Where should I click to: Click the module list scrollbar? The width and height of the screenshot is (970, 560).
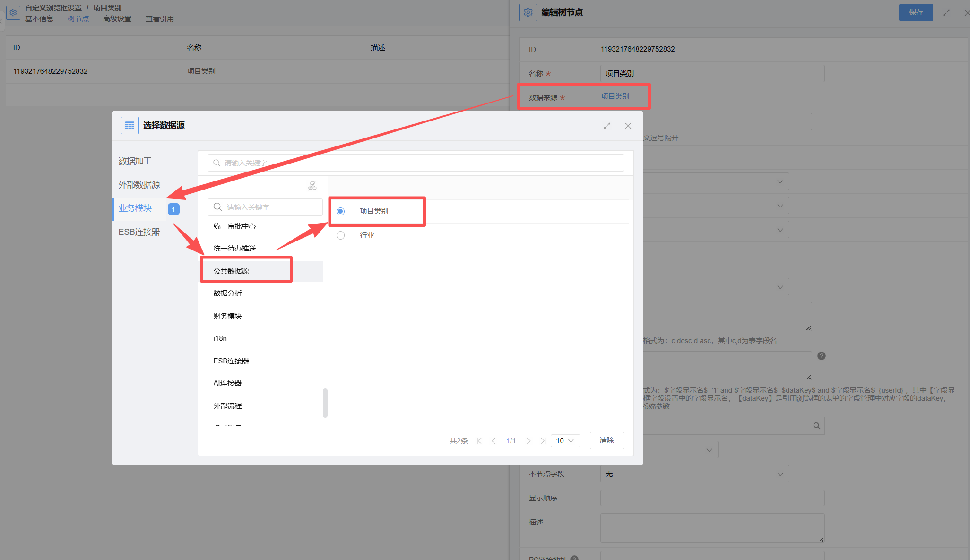325,403
